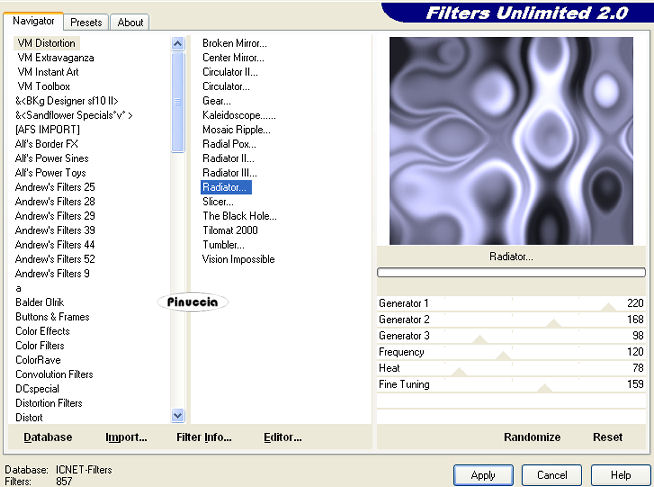Choose the Radiator II... filter
654x487 pixels.
pos(228,158)
